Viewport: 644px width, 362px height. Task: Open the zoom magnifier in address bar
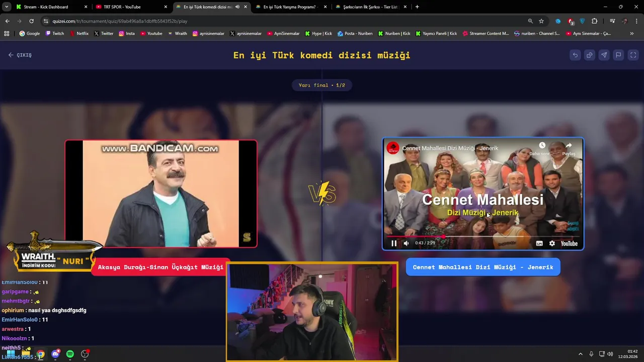pyautogui.click(x=530, y=21)
